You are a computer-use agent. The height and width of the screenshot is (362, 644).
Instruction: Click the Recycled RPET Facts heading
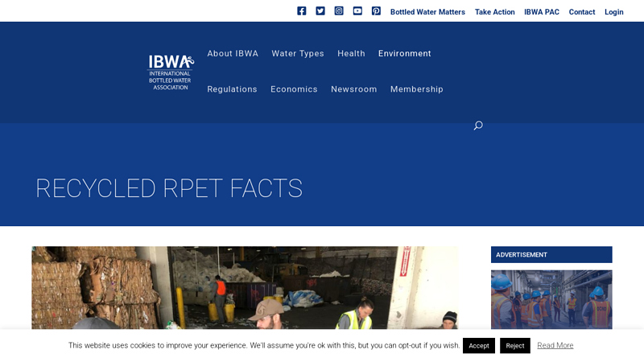point(169,188)
